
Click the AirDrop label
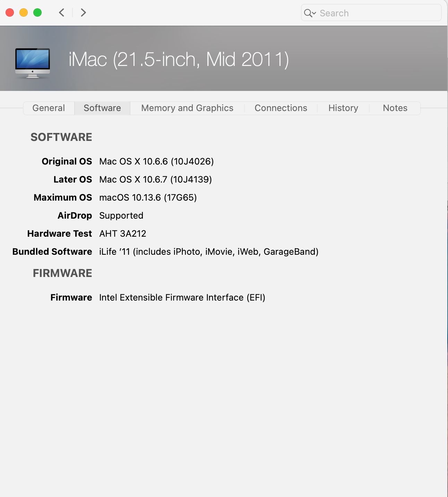coord(75,216)
